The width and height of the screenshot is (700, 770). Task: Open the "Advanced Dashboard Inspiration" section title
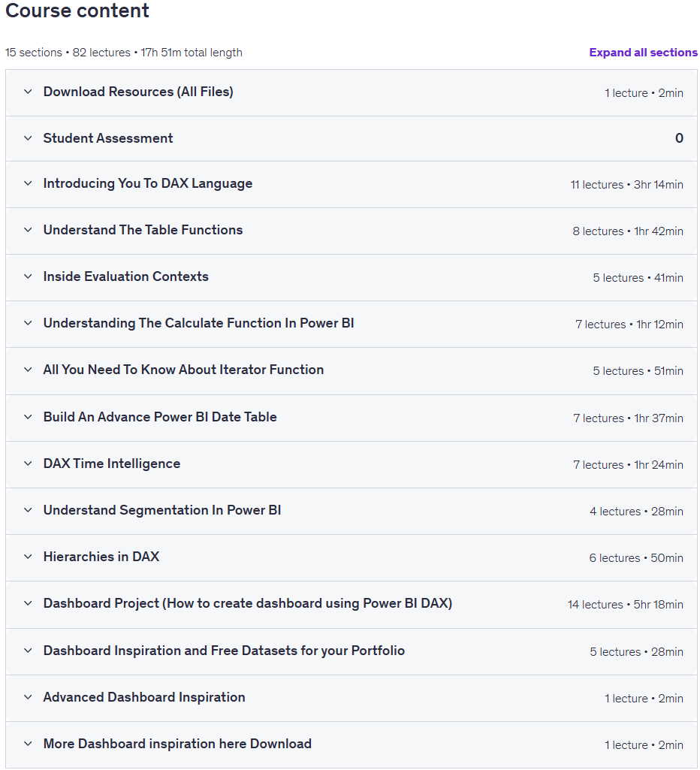144,697
